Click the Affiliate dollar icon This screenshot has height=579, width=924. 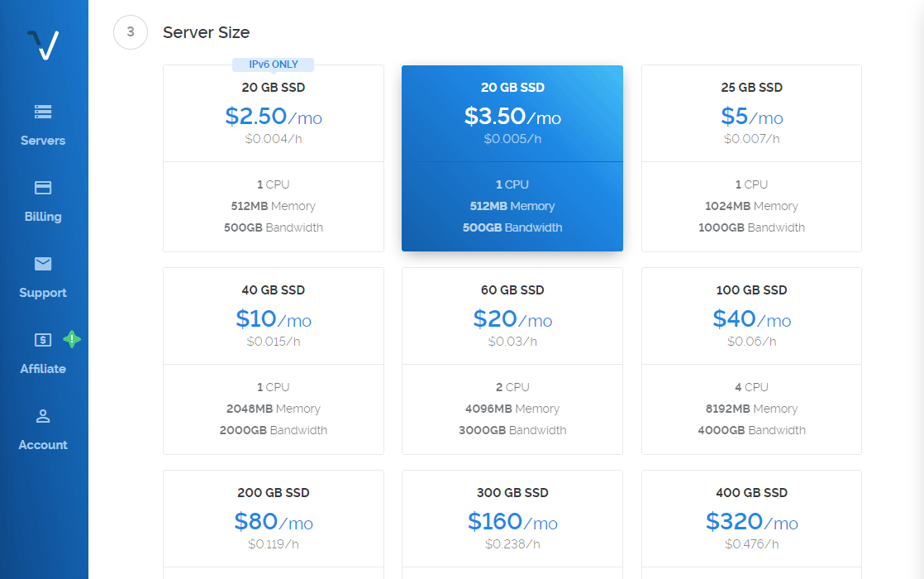point(43,340)
